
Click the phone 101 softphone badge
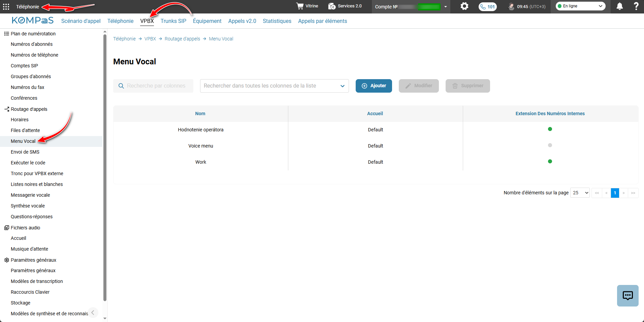point(487,7)
